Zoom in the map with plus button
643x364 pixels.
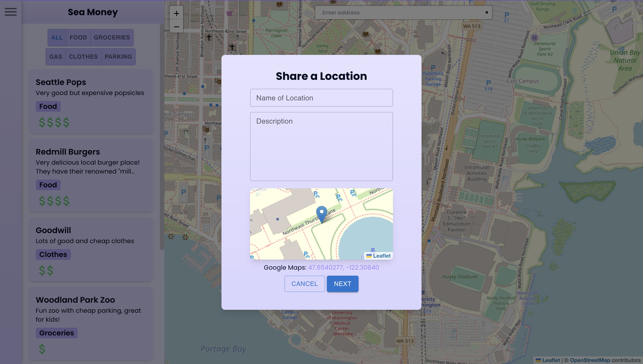[x=176, y=13]
